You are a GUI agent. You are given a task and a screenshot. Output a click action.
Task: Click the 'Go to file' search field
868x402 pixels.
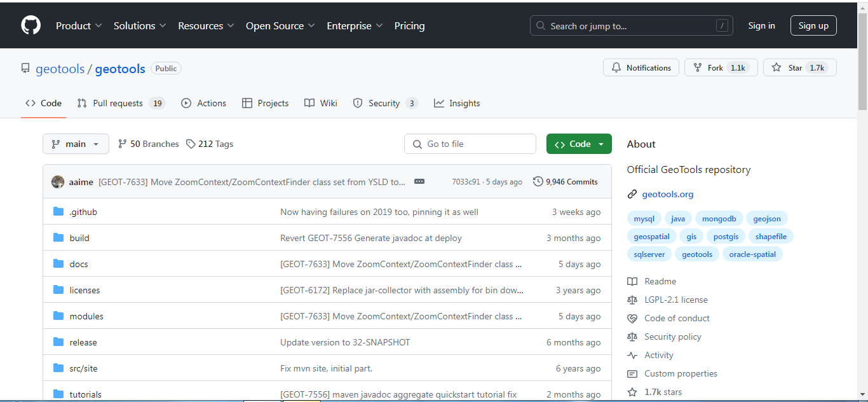(470, 144)
